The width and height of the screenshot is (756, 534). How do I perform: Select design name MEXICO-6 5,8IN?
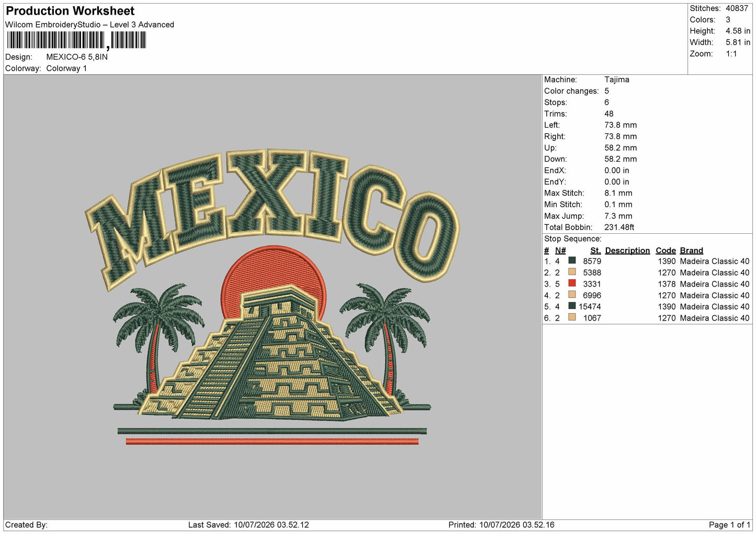coord(77,57)
